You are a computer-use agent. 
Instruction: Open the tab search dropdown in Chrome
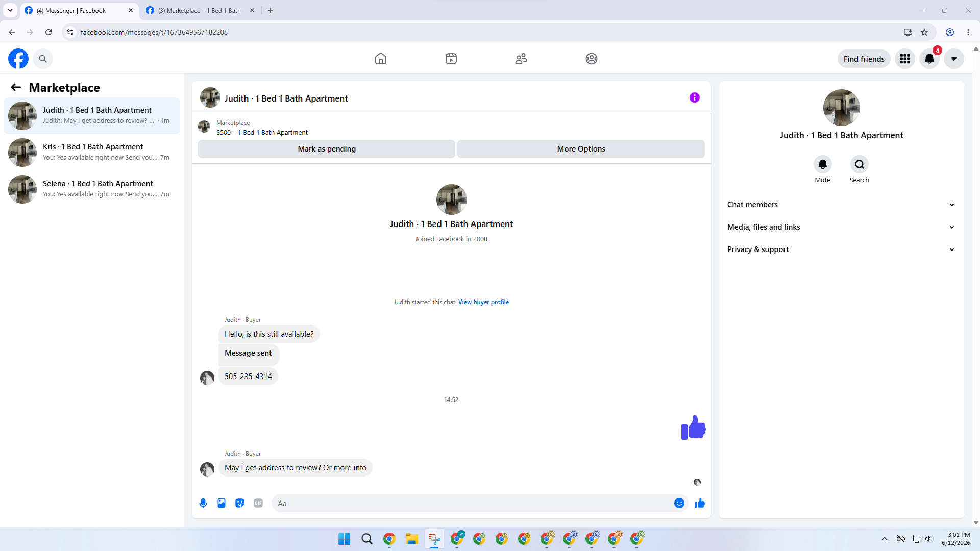point(10,10)
